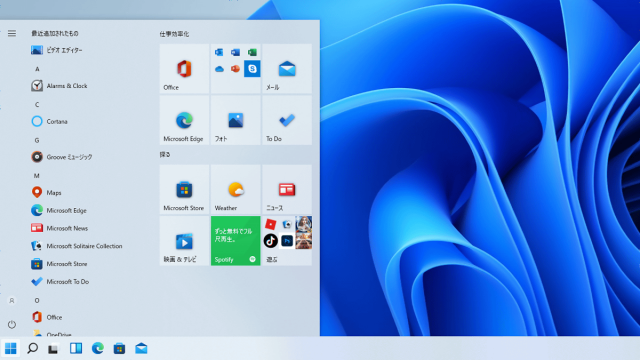
Task: Open Mail from the taskbar
Action: (141, 348)
